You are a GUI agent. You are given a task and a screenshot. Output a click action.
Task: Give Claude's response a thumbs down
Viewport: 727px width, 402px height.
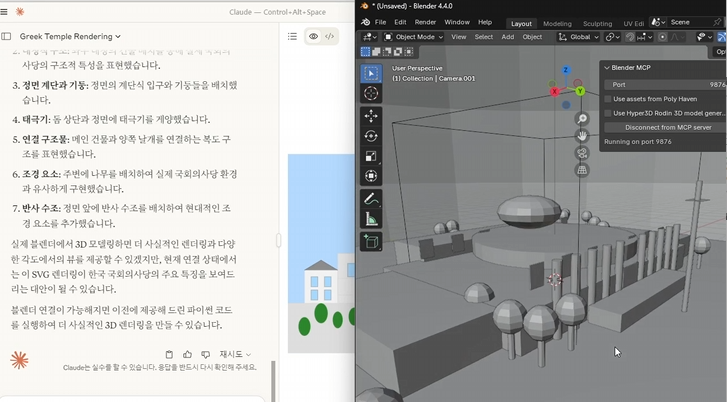tap(205, 354)
